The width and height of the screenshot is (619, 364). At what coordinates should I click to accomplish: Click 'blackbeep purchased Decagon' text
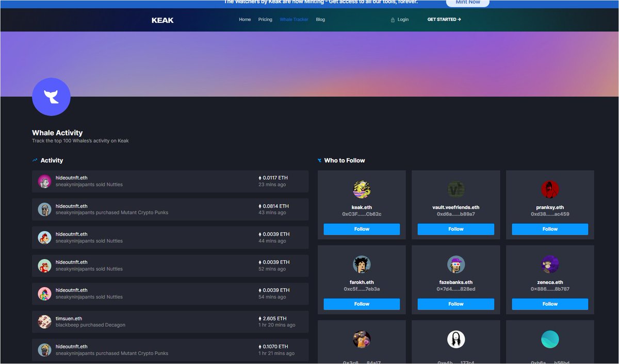click(x=90, y=325)
